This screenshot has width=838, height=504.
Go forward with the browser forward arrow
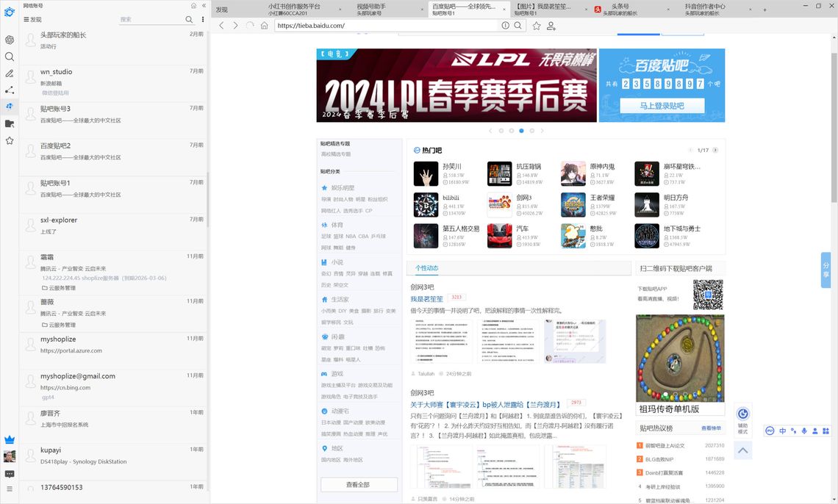coord(235,25)
